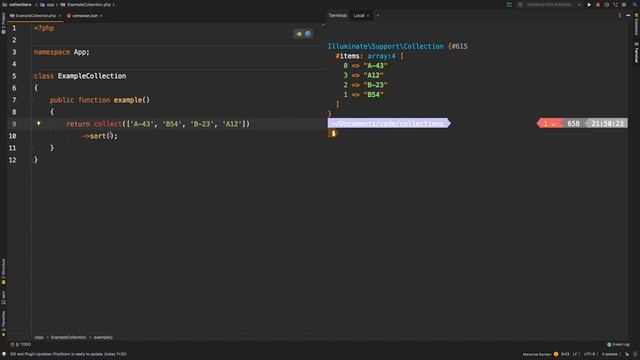The image size is (640, 360).
Task: Click the yellow intention lightbulb on line 9
Action: pyautogui.click(x=38, y=123)
